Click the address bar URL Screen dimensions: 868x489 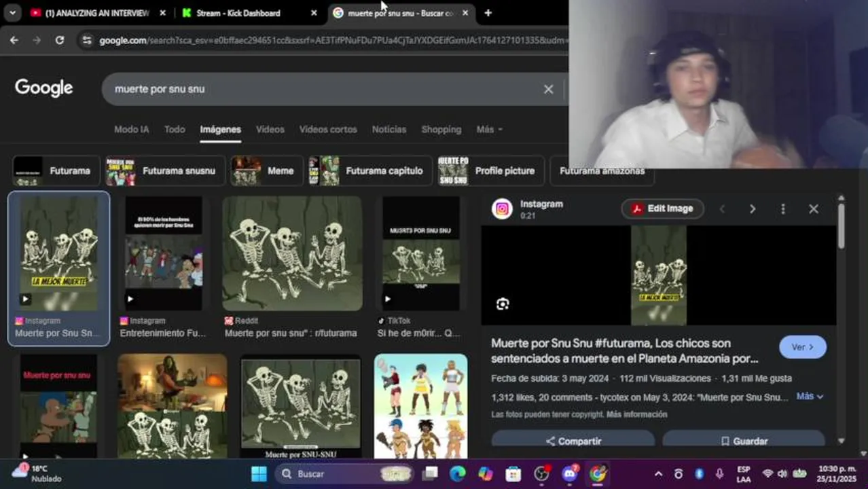coord(333,40)
